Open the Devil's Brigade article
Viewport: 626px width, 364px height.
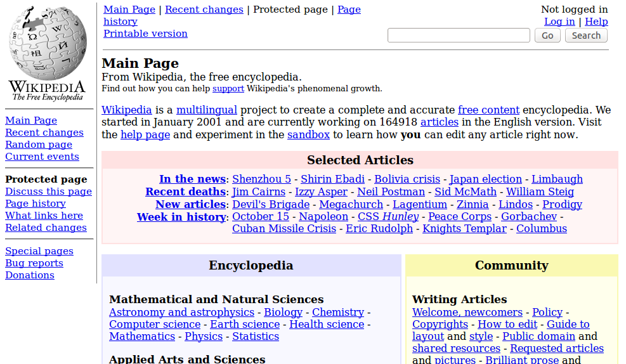pyautogui.click(x=271, y=204)
